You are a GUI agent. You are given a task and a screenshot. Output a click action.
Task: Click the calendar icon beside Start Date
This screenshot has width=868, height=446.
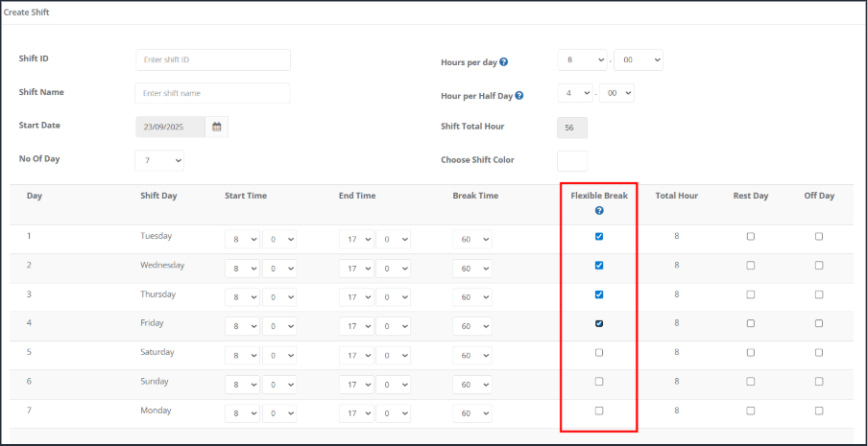point(217,127)
